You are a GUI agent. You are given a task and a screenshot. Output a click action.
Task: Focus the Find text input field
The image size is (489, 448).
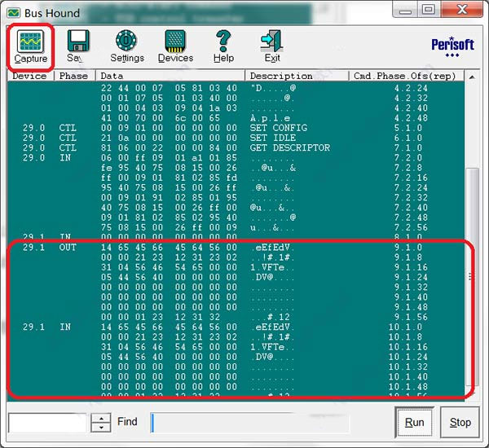pos(47,422)
